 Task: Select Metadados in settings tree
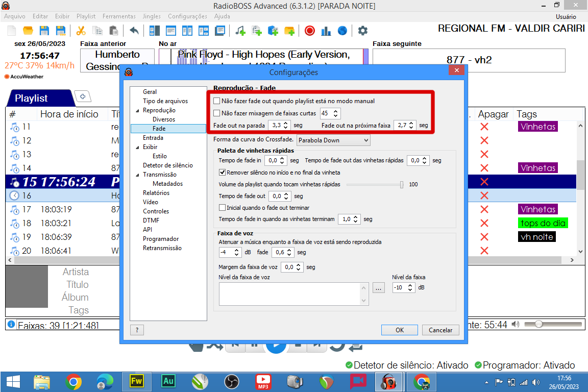click(167, 184)
